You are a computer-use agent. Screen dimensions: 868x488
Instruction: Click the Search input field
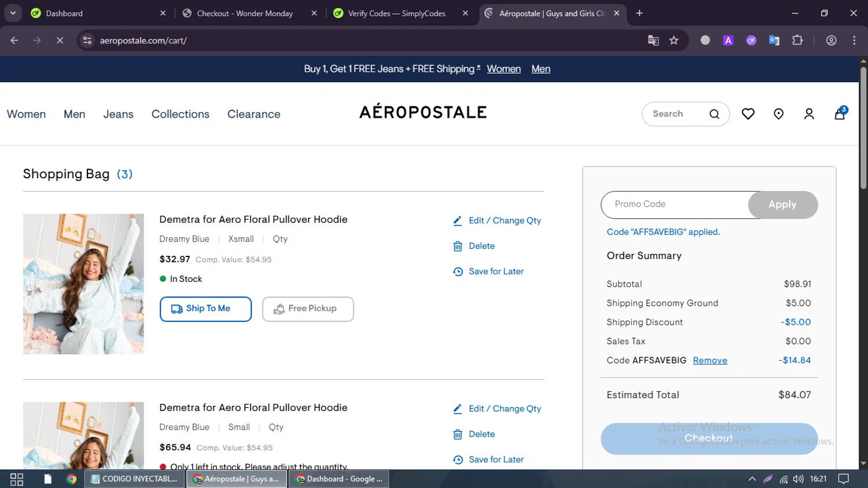[676, 114]
